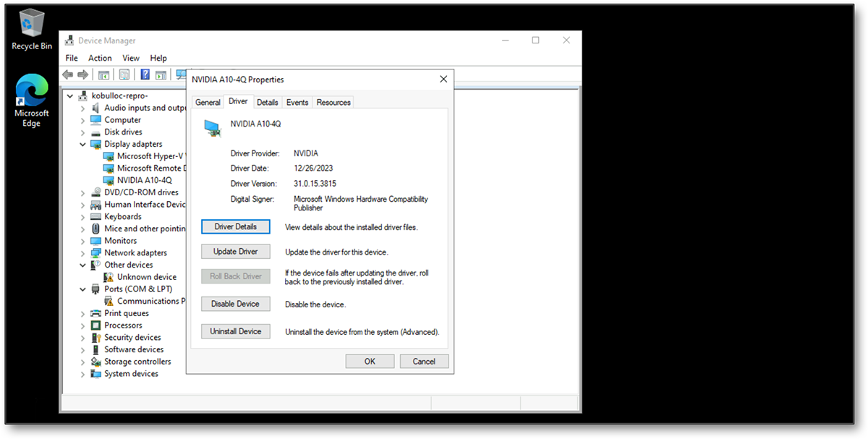
Task: Switch to the Resources tab
Action: point(333,103)
